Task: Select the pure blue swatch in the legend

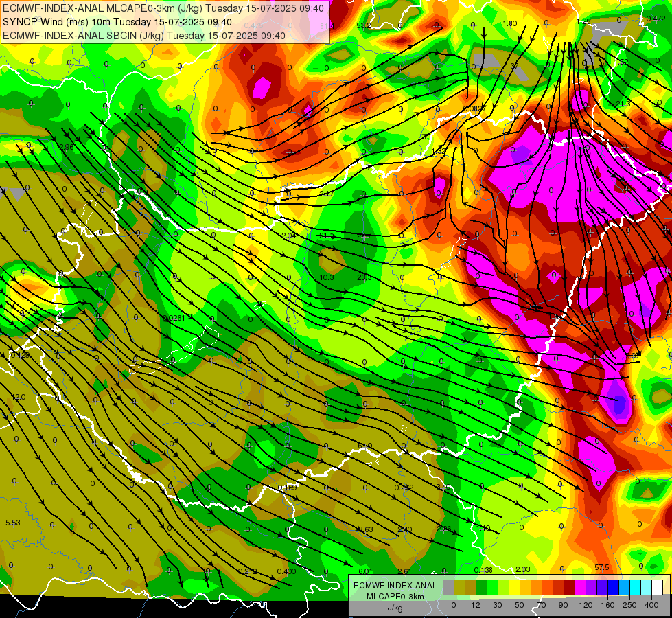Action: tap(614, 587)
